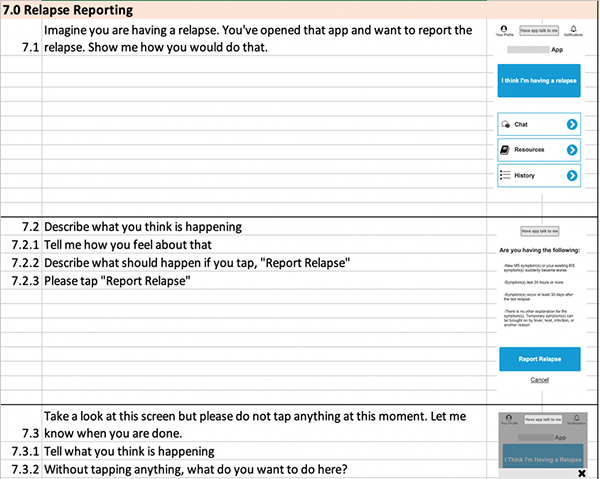Viewport: 600px width, 479px height.
Task: Click the 'App' title label in first mockup
Action: pos(557,50)
